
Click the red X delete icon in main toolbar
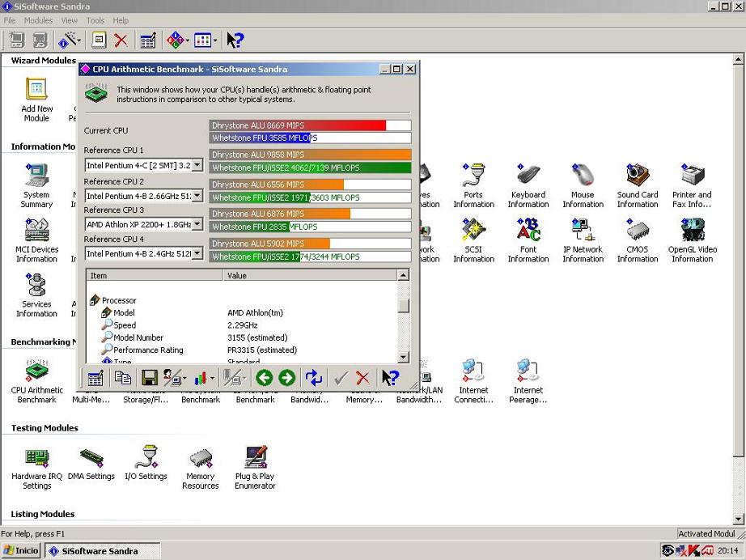point(121,40)
